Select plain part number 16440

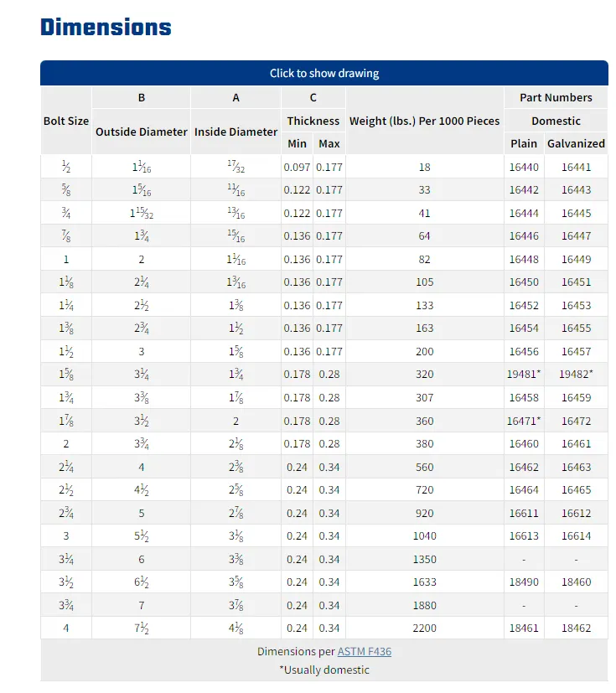[524, 167]
